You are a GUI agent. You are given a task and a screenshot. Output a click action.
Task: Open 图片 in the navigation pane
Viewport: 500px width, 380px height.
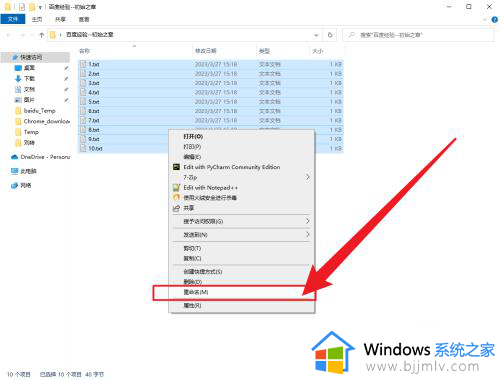29,100
